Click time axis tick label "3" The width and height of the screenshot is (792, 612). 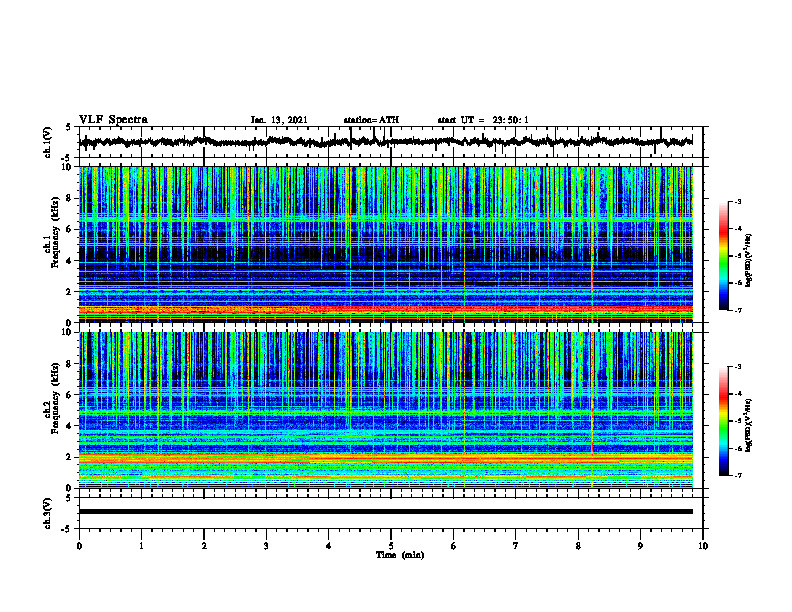(x=266, y=546)
